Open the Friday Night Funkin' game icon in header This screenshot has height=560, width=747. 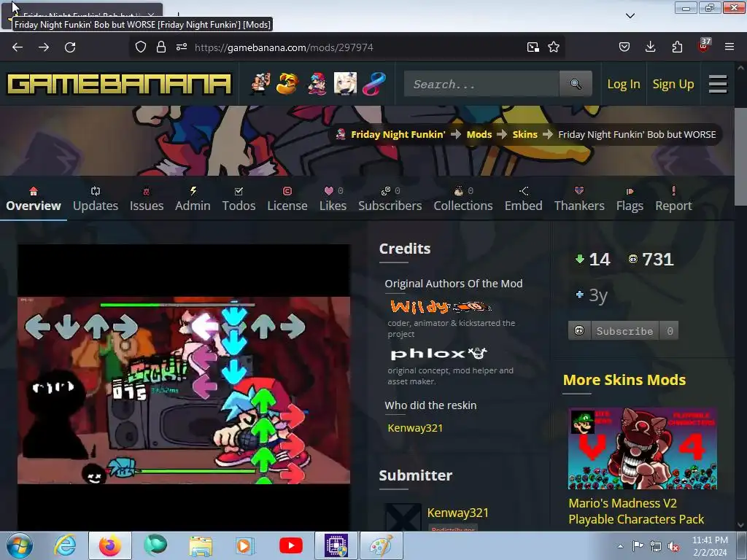(317, 84)
